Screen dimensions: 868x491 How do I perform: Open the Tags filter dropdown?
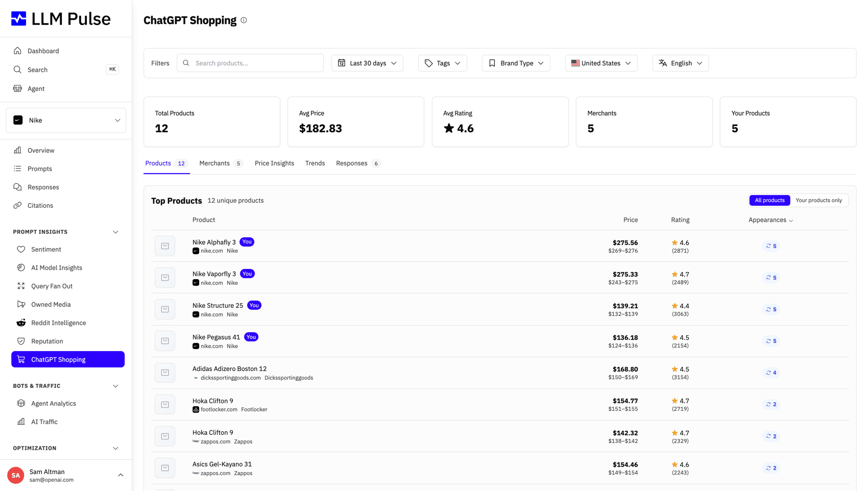[442, 63]
